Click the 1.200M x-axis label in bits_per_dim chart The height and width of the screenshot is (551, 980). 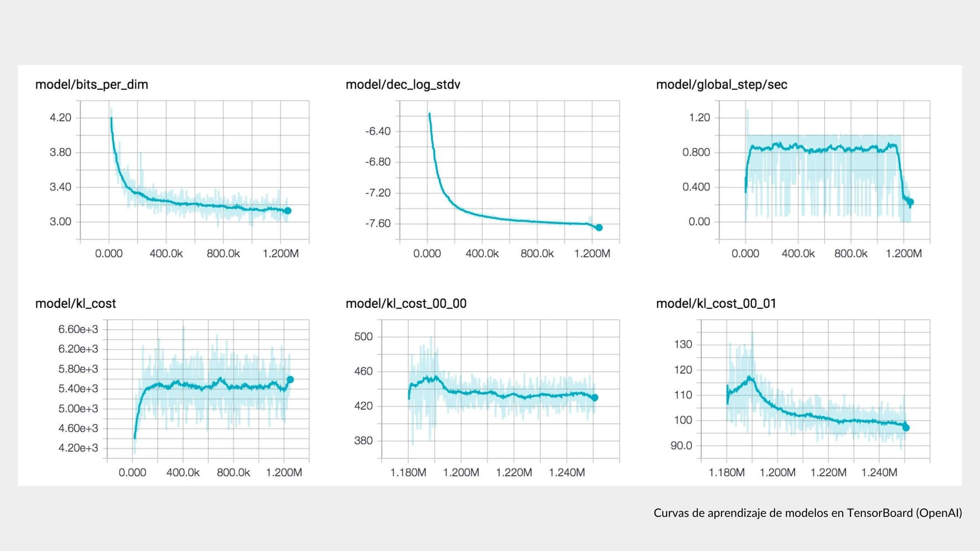(280, 254)
